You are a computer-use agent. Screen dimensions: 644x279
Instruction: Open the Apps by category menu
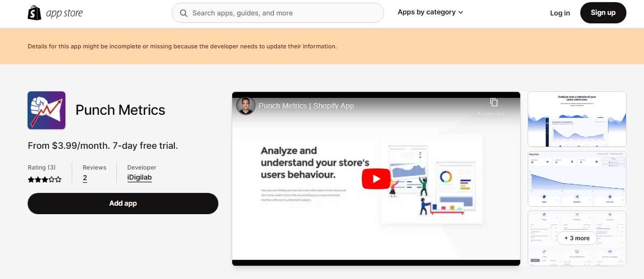point(426,12)
